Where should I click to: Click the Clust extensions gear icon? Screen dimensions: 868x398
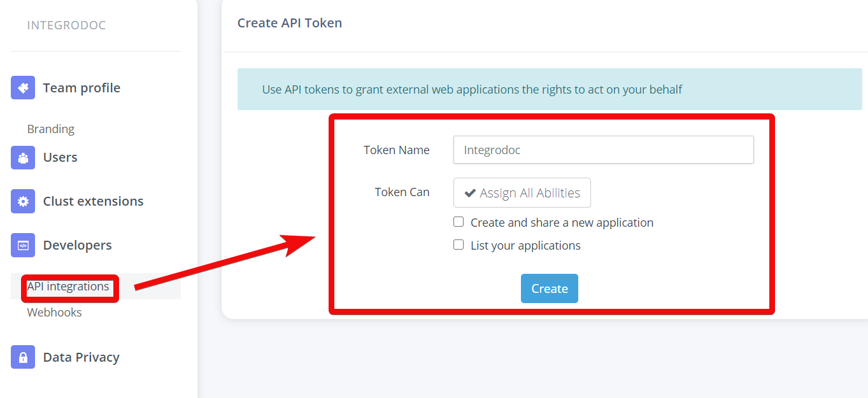23,201
